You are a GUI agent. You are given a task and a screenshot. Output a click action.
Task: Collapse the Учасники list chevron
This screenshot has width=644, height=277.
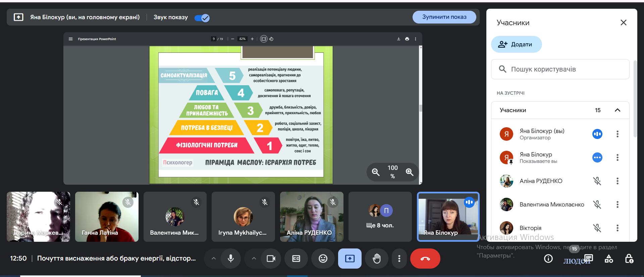tap(618, 110)
